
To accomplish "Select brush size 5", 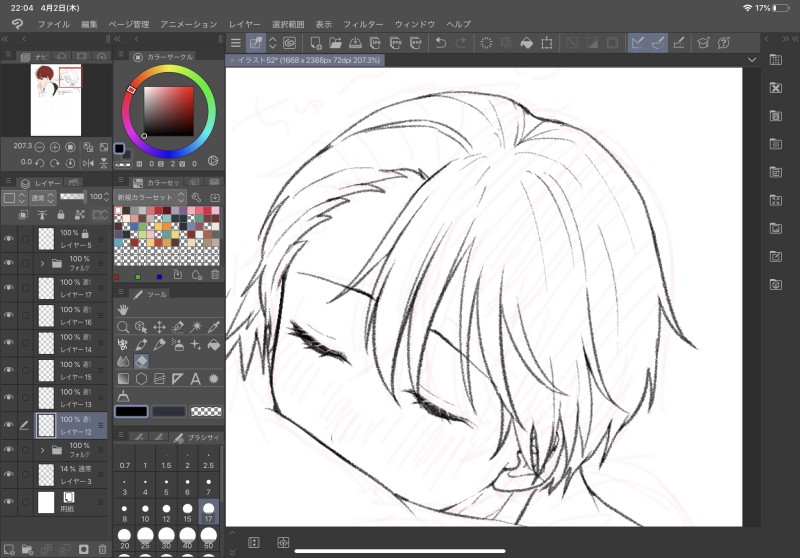I will 166,486.
